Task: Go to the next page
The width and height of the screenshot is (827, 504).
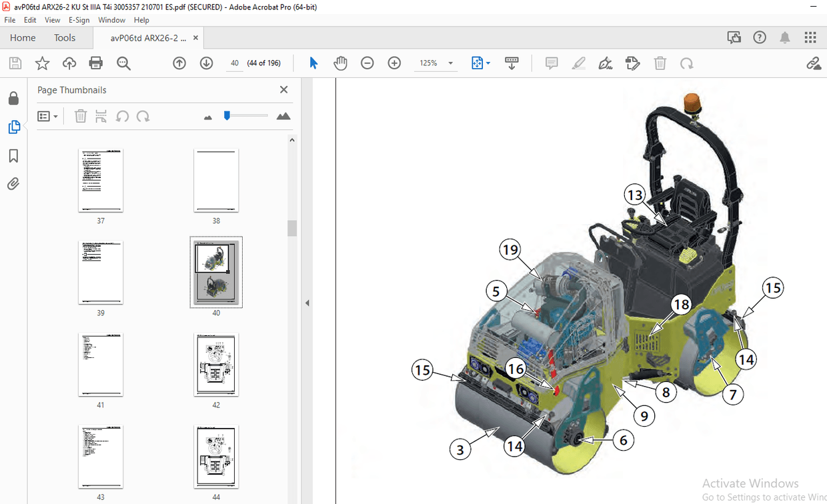Action: coord(206,63)
